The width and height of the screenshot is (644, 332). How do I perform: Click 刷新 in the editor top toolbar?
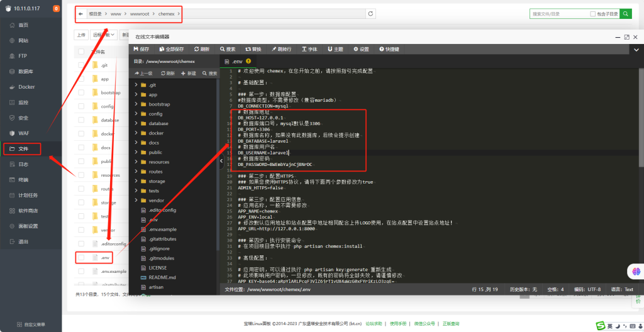click(x=202, y=49)
